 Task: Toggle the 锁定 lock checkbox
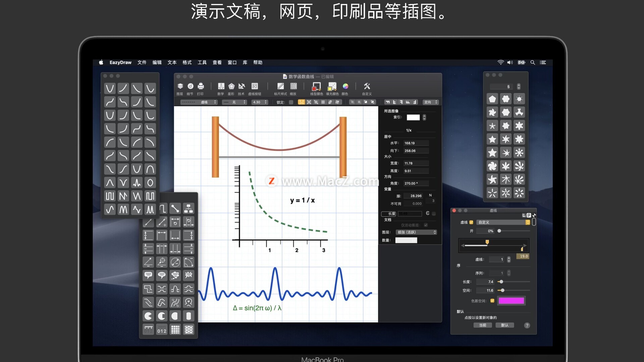coord(291,102)
